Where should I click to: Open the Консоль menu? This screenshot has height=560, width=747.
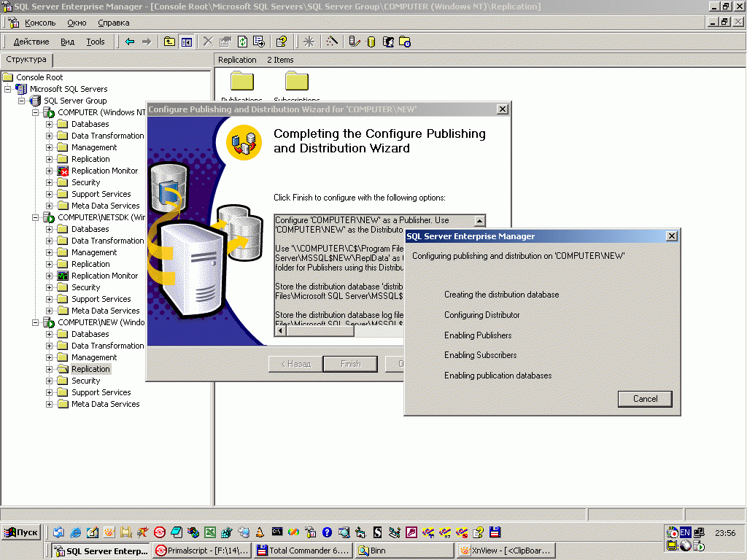40,23
